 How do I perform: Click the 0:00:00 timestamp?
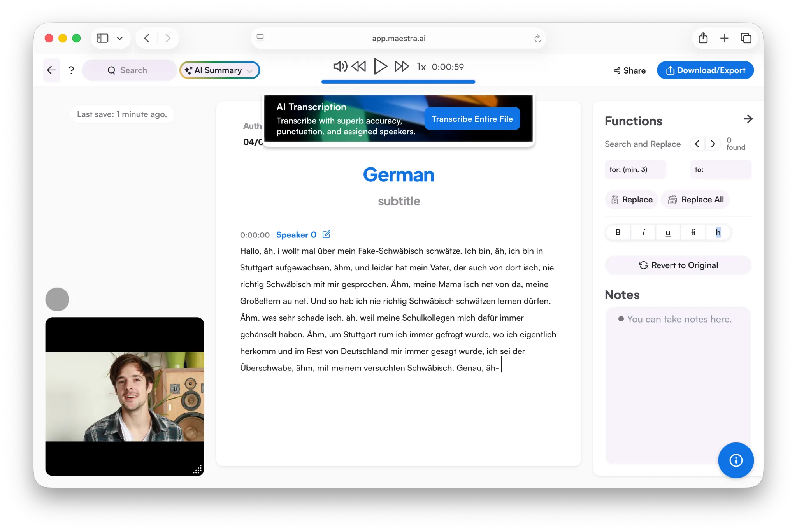[x=255, y=235]
